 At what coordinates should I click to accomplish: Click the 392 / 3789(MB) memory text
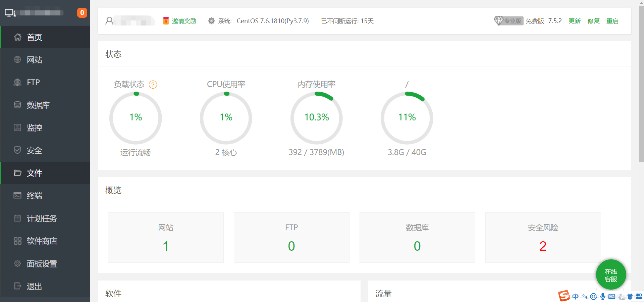coord(316,152)
